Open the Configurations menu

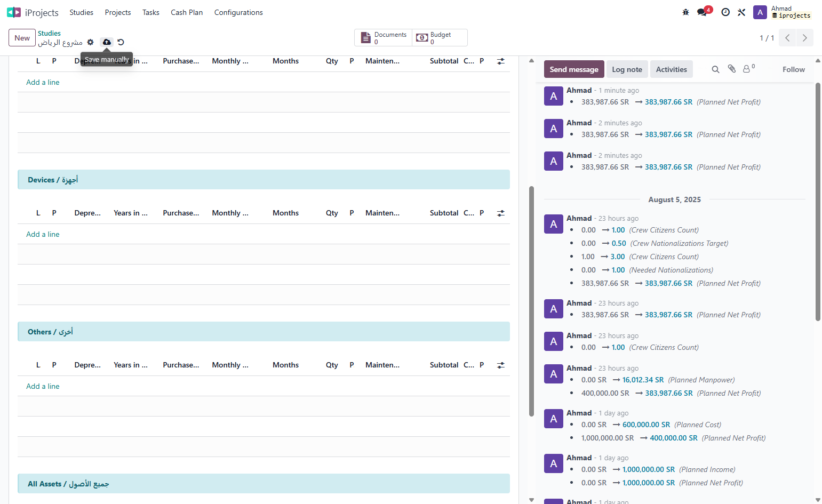[238, 12]
